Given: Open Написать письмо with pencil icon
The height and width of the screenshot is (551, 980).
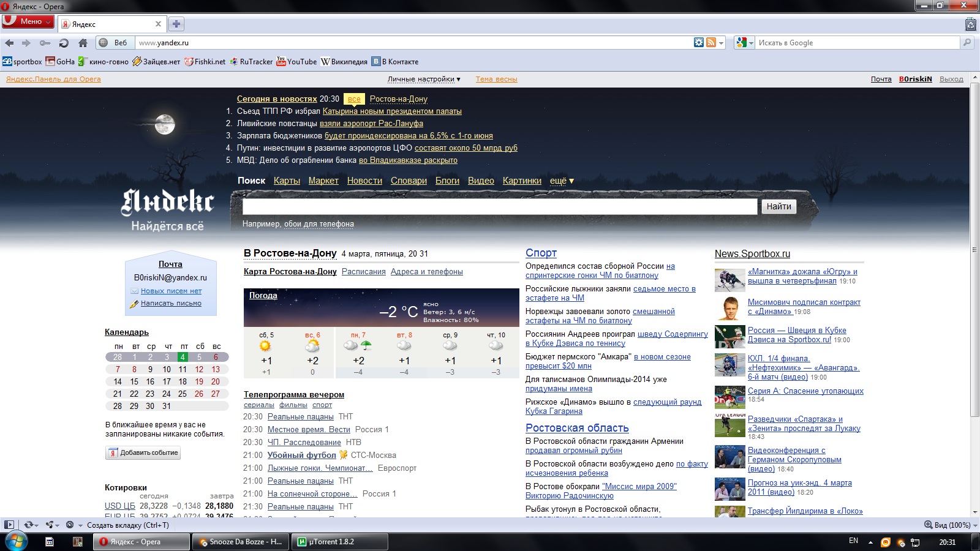Looking at the screenshot, I should [x=165, y=303].
